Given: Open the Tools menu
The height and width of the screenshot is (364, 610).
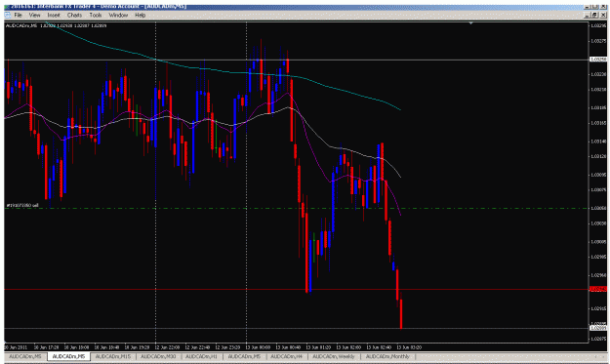Looking at the screenshot, I should (96, 16).
